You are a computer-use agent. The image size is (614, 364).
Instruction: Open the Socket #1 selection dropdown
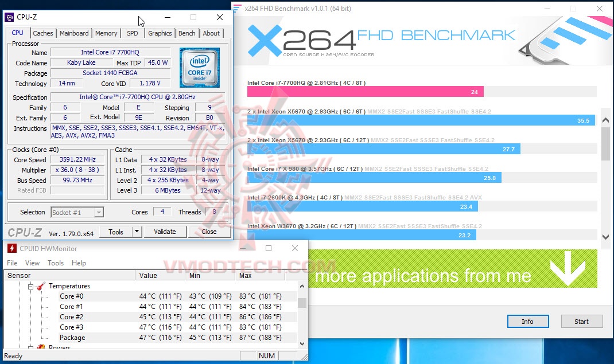click(x=77, y=212)
